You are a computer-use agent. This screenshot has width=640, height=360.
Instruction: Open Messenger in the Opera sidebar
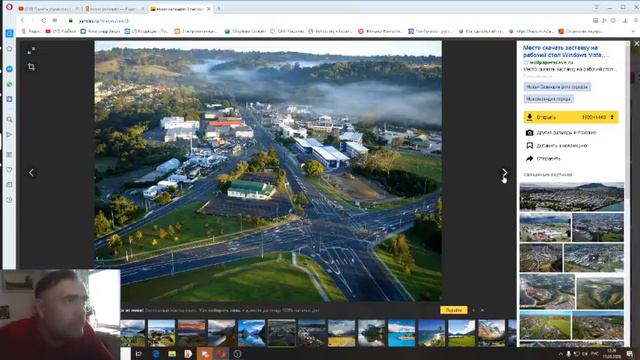tap(9, 69)
